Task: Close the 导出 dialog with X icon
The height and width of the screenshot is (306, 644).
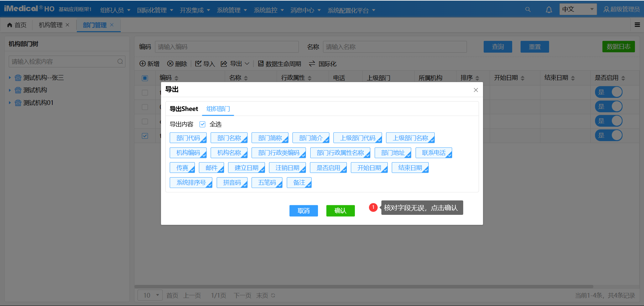Action: (x=476, y=90)
